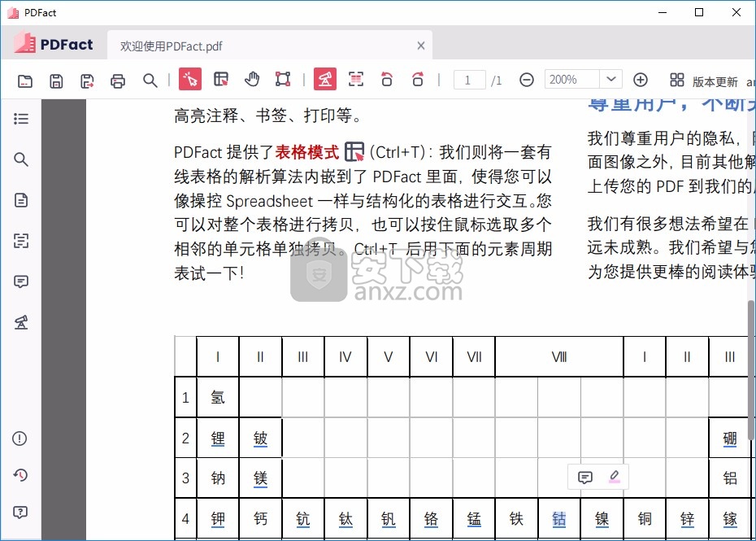Enable table mode tool in toolbar
Viewport: 756px width, 541px height.
pyautogui.click(x=221, y=79)
